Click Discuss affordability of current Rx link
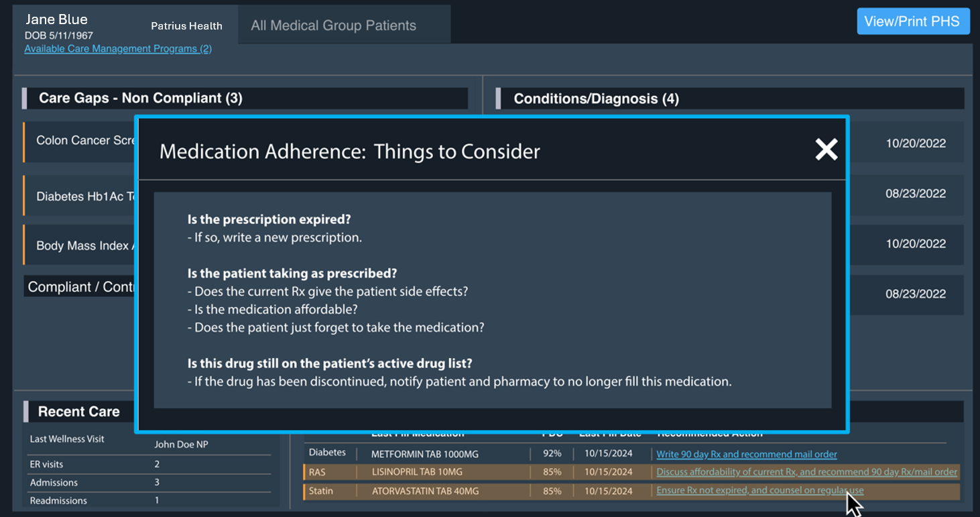Screen dimensions: 980x517 point(806,472)
